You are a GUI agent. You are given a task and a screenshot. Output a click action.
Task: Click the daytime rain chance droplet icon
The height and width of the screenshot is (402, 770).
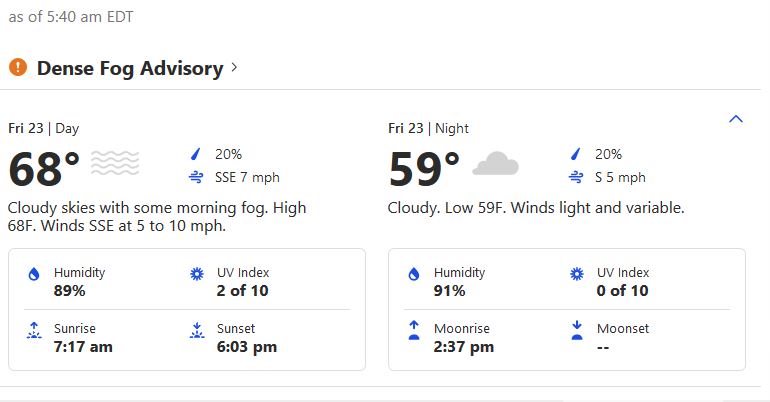pyautogui.click(x=196, y=154)
